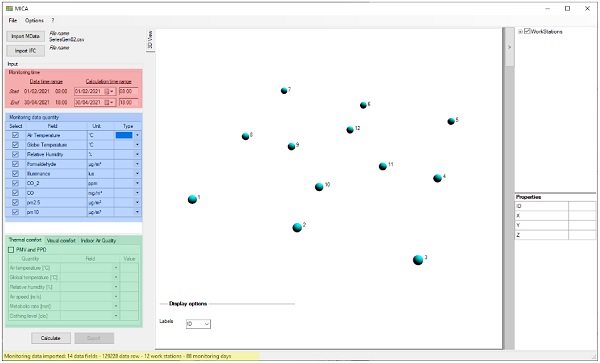Viewport: 600px width, 363px height.
Task: Open Type dropdown for Air Temperature
Action: 137,135
